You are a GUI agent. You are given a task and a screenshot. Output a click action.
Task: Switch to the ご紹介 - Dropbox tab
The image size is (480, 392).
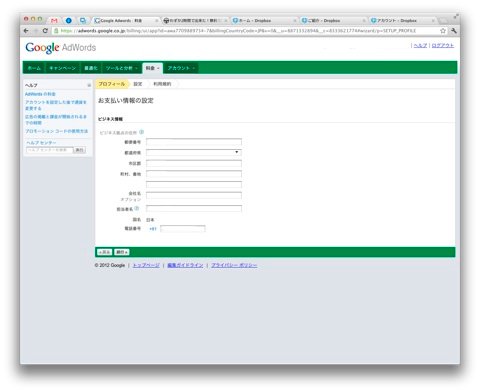point(333,21)
